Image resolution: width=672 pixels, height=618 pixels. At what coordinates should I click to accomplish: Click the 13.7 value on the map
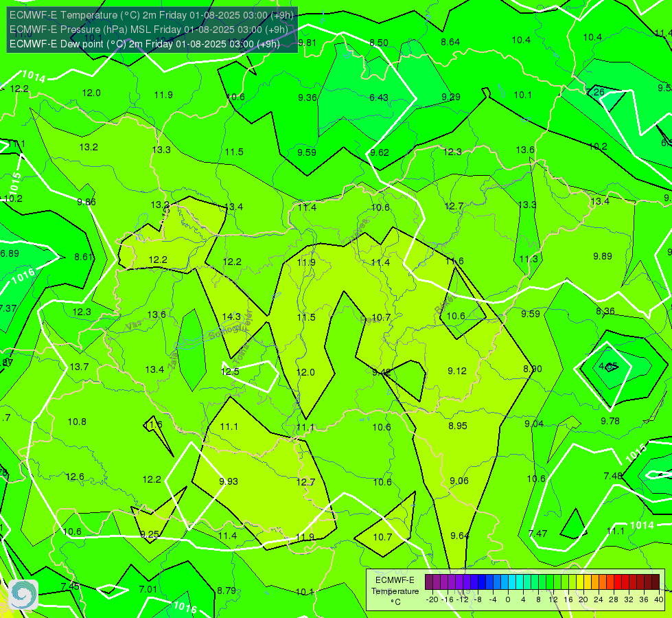(x=80, y=367)
